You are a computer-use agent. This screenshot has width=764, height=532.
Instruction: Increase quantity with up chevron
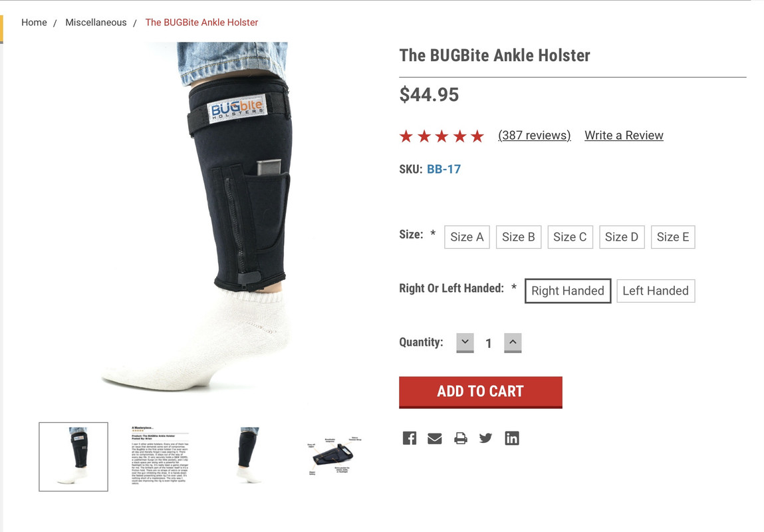(513, 342)
